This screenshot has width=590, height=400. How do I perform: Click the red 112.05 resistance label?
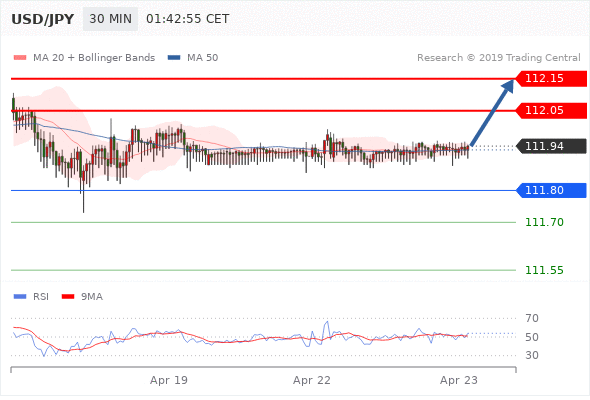click(x=551, y=111)
